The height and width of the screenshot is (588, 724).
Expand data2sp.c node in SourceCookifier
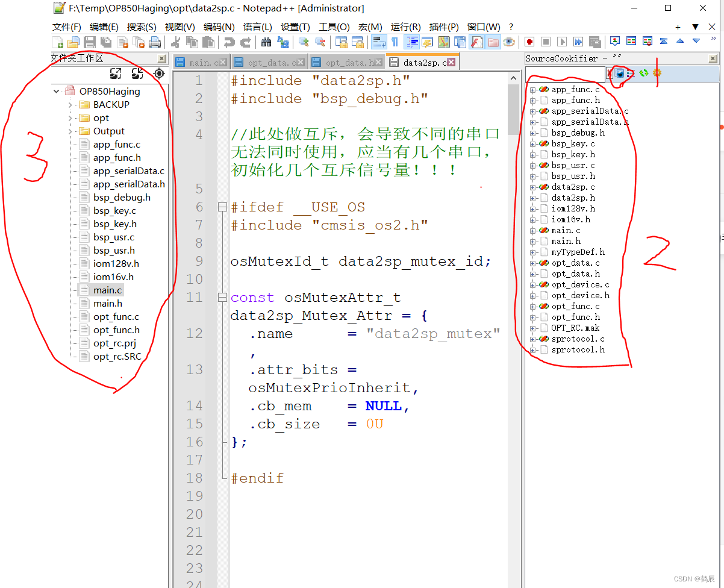pos(532,187)
